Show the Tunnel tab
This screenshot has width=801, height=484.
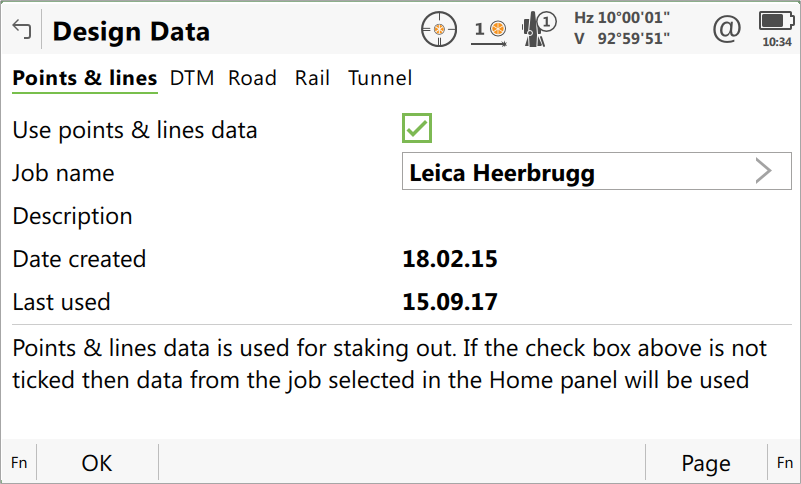[380, 78]
